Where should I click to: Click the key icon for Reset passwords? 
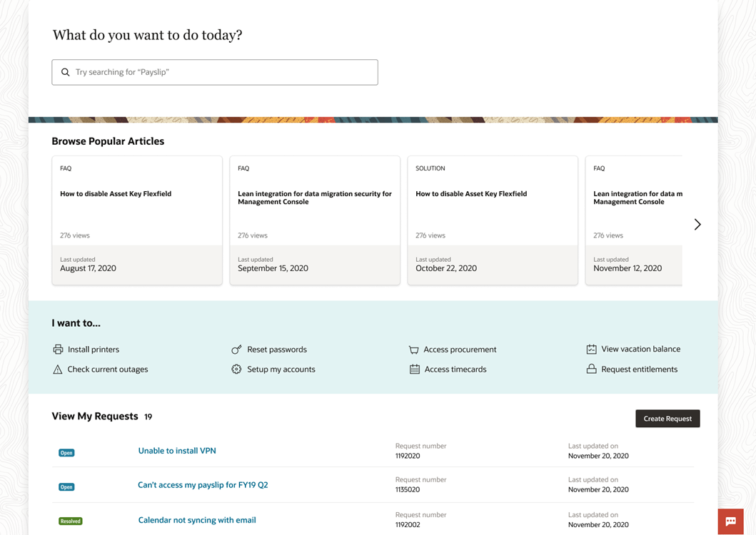point(236,350)
